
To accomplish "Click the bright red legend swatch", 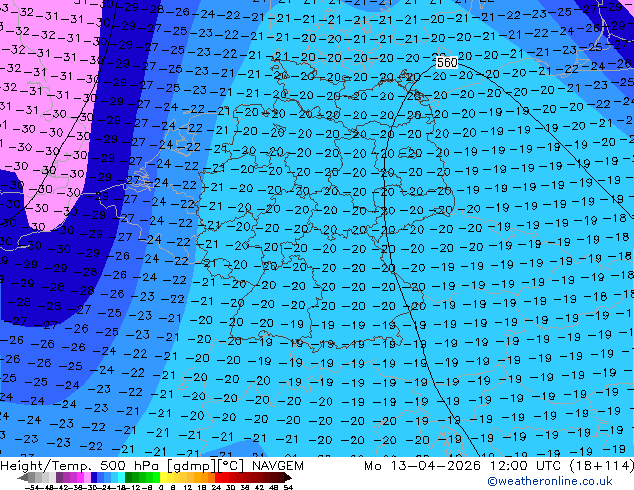I will point(218,477).
